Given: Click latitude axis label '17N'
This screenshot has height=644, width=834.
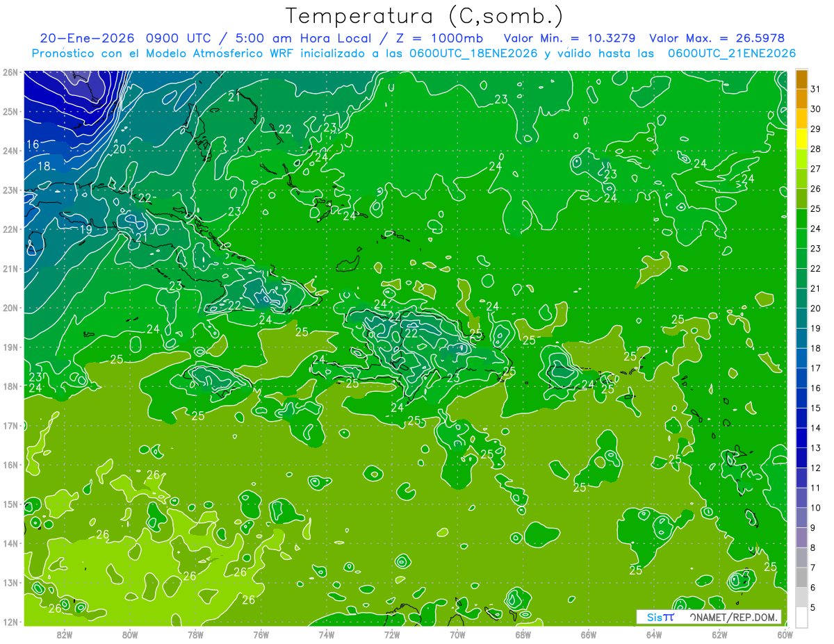Looking at the screenshot, I should tap(9, 426).
